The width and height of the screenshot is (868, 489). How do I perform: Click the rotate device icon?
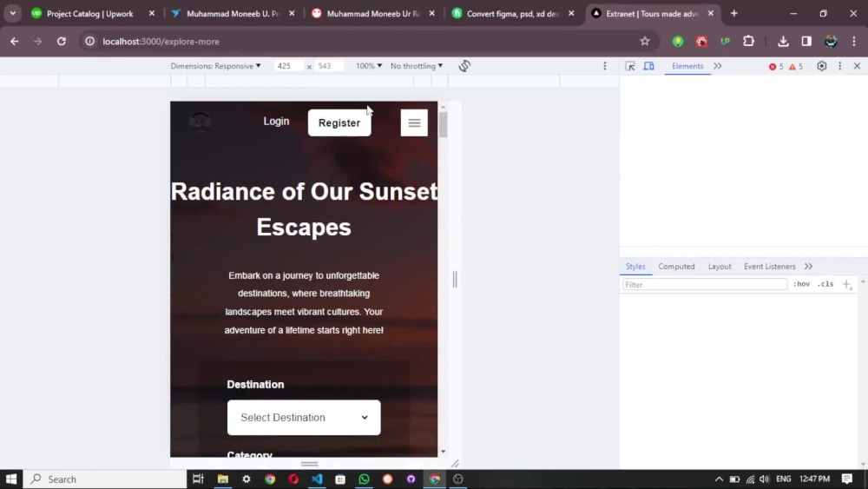tap(464, 66)
